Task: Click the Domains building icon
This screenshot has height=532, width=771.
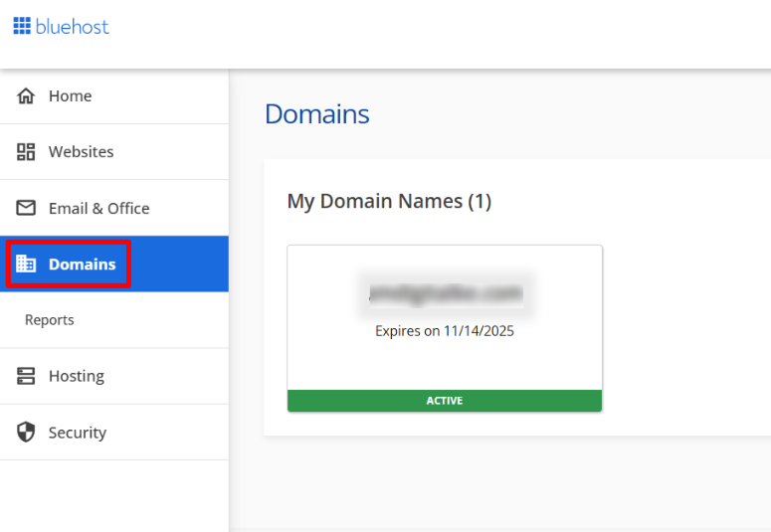Action: click(x=26, y=265)
